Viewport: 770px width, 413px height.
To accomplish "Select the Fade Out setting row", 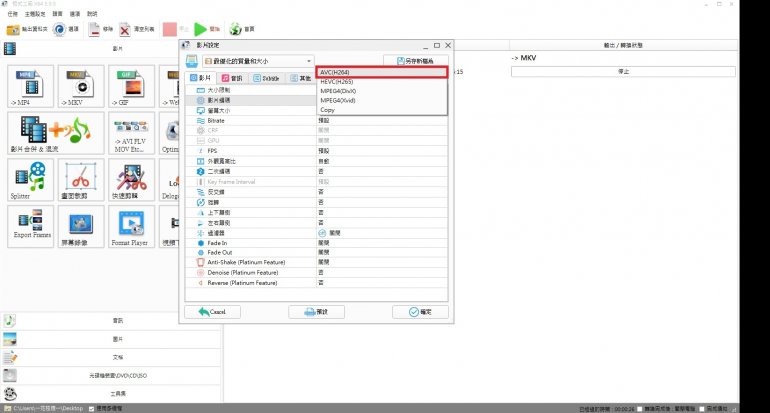I will pyautogui.click(x=316, y=252).
